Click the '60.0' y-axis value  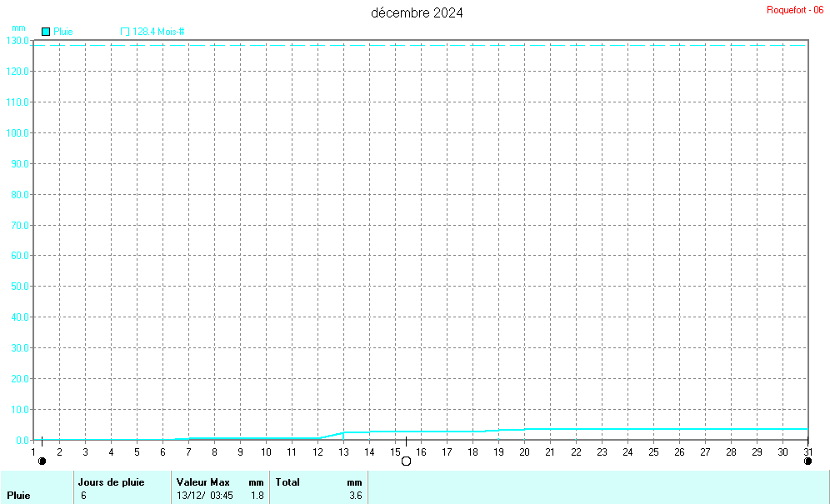20,256
